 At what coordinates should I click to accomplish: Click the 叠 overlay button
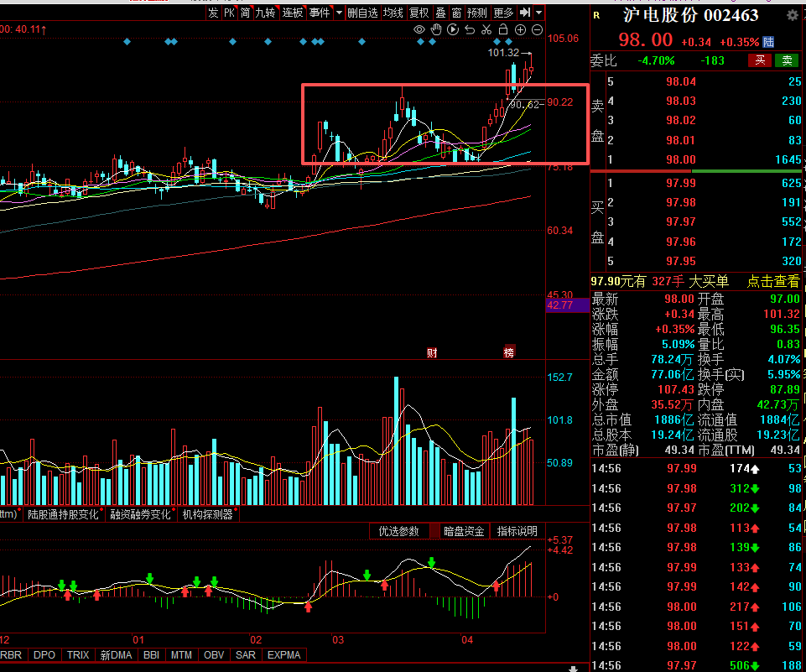point(440,13)
